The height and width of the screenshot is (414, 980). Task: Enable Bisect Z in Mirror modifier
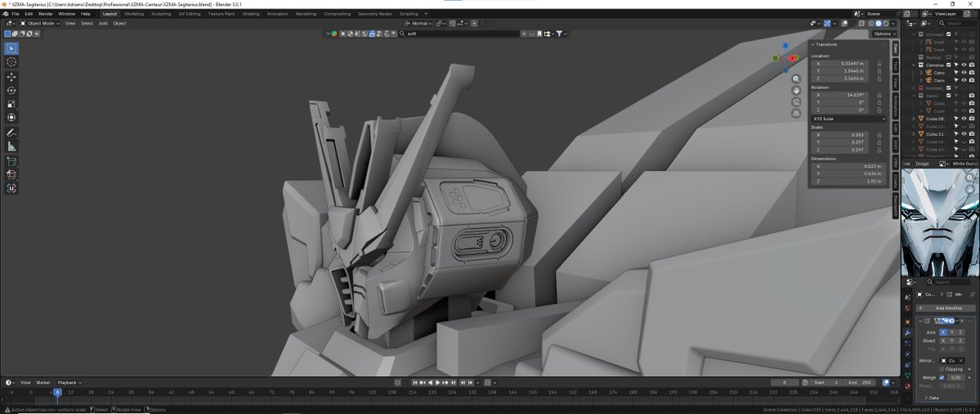coord(960,341)
